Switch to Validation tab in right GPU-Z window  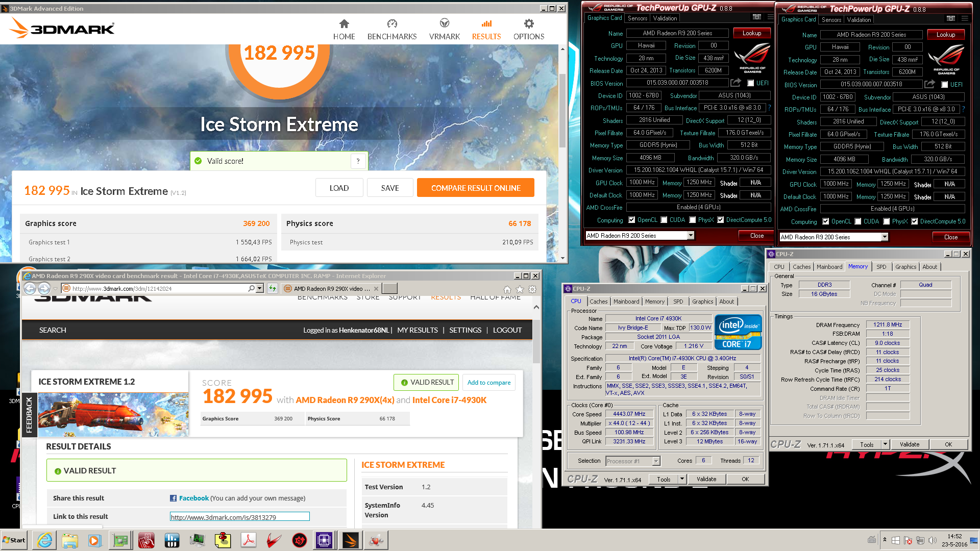859,20
